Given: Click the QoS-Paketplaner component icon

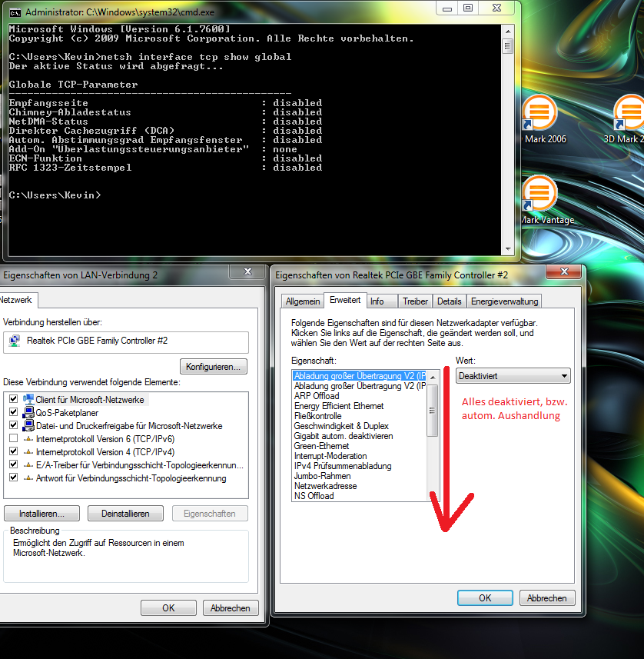Looking at the screenshot, I should (x=28, y=412).
